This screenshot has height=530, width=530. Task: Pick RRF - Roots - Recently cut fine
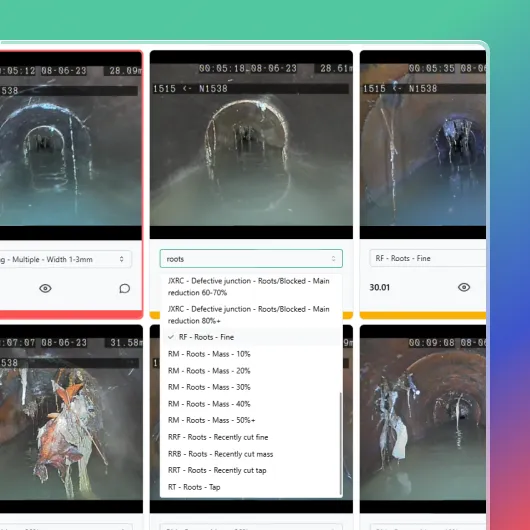251,437
